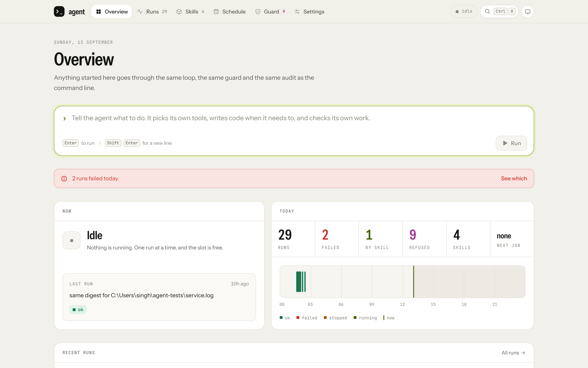Click the now legend entry
The image size is (588, 368).
(389, 318)
